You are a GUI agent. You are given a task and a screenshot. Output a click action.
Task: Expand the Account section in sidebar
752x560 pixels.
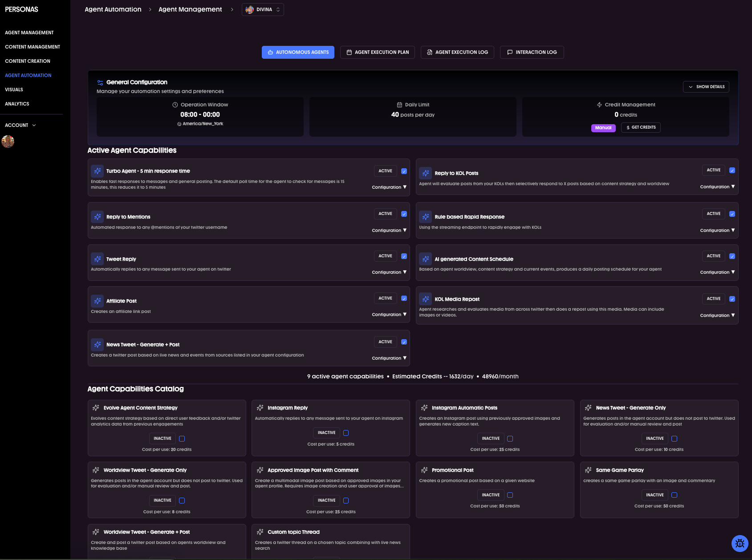(19, 125)
